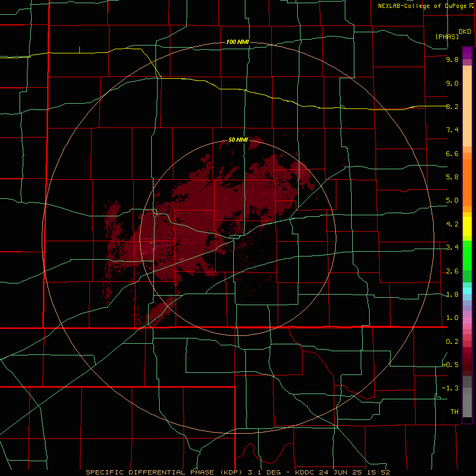Click the 7.4 scale value
Viewport: 476px width, 476px height.
452,130
